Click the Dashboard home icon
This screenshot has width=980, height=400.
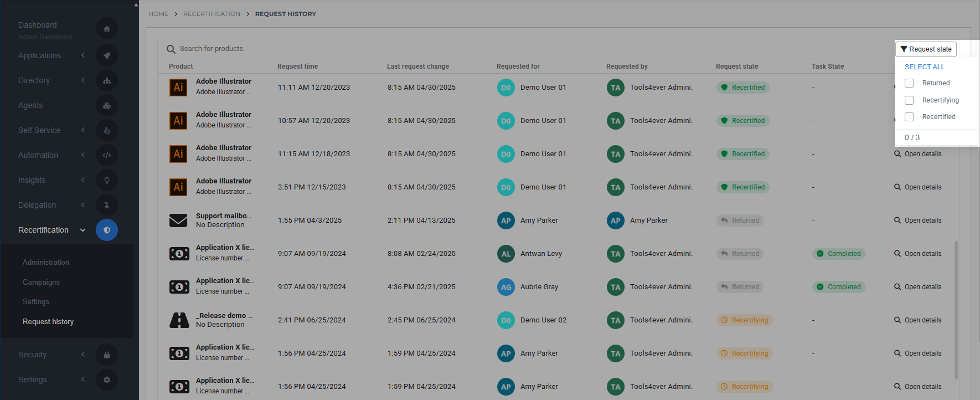(107, 29)
